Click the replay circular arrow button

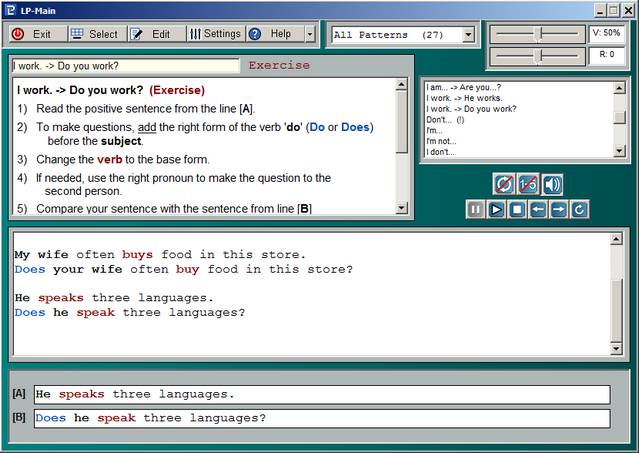(x=579, y=210)
